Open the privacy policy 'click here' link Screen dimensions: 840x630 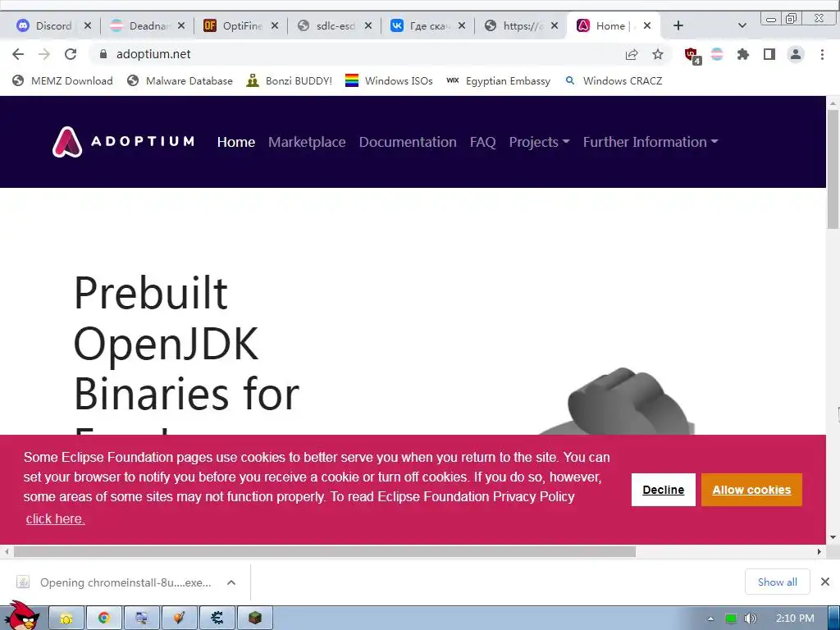click(x=55, y=518)
